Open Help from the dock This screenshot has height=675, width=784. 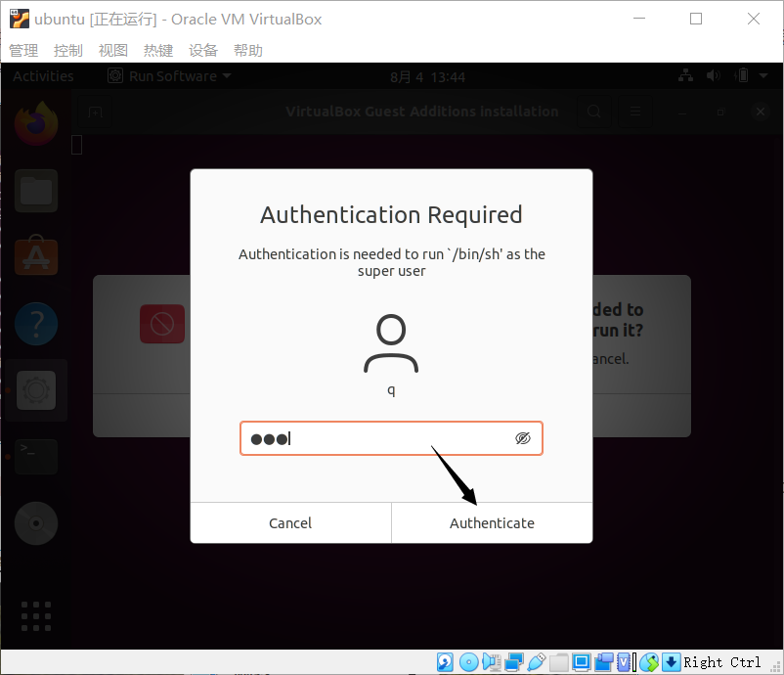coord(36,324)
